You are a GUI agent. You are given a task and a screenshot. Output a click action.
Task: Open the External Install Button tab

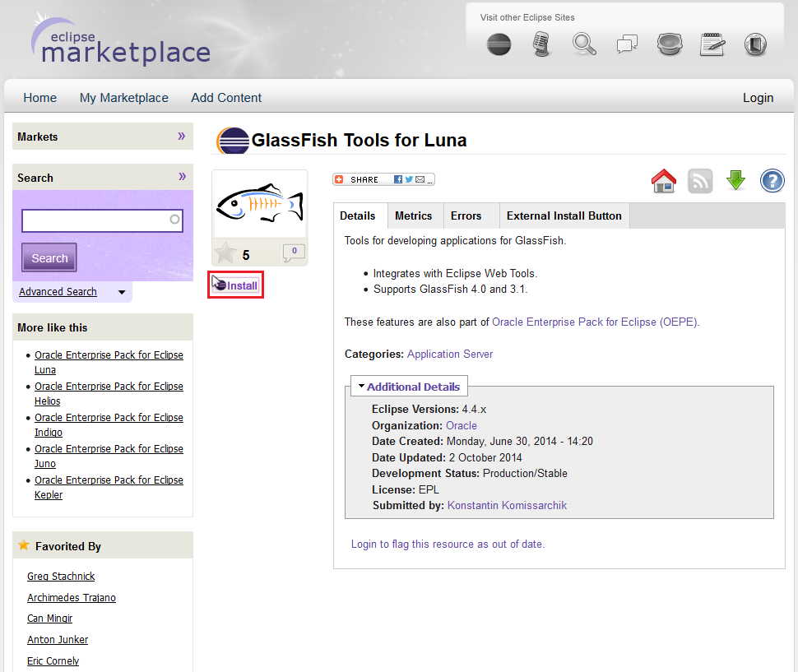(x=564, y=216)
